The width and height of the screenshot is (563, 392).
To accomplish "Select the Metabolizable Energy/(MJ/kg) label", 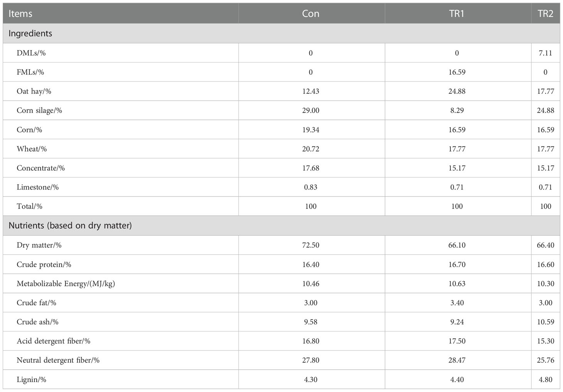I will click(66, 284).
